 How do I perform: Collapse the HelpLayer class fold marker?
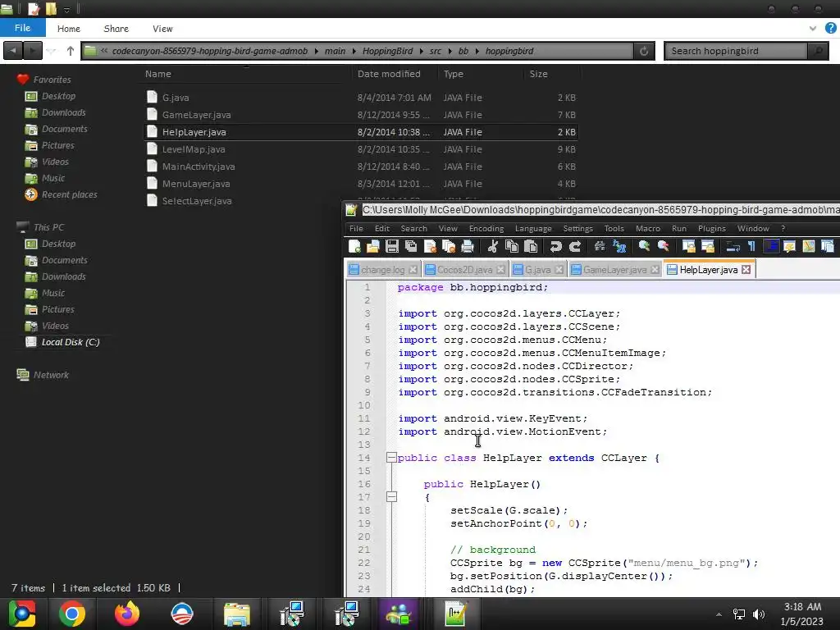[391, 458]
